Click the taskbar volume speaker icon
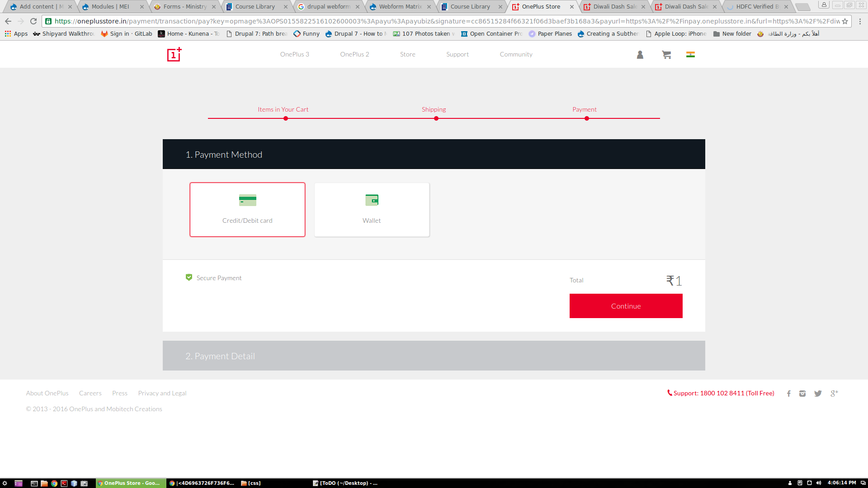The height and width of the screenshot is (488, 868). tap(819, 483)
